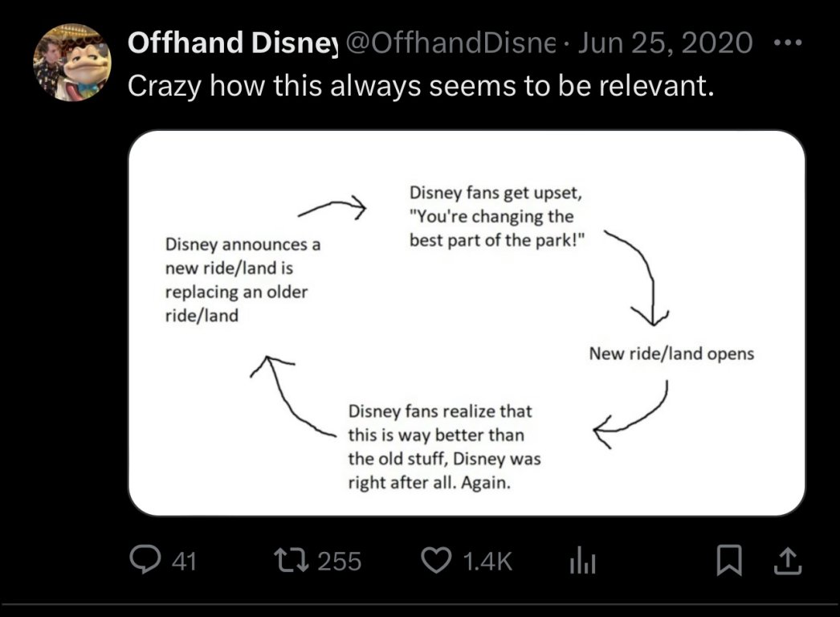
Task: Like the tweet with heart icon
Action: (x=436, y=560)
